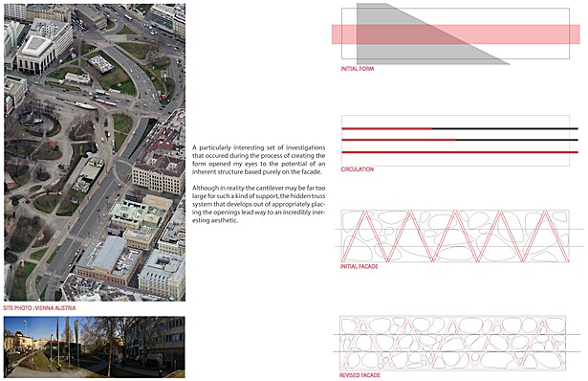Click the initial form diagram with gray triangle

[x=456, y=34]
